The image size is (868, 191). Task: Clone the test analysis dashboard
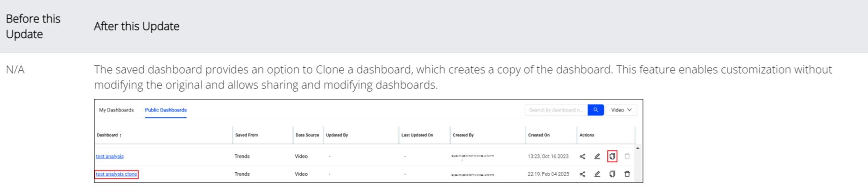point(612,157)
